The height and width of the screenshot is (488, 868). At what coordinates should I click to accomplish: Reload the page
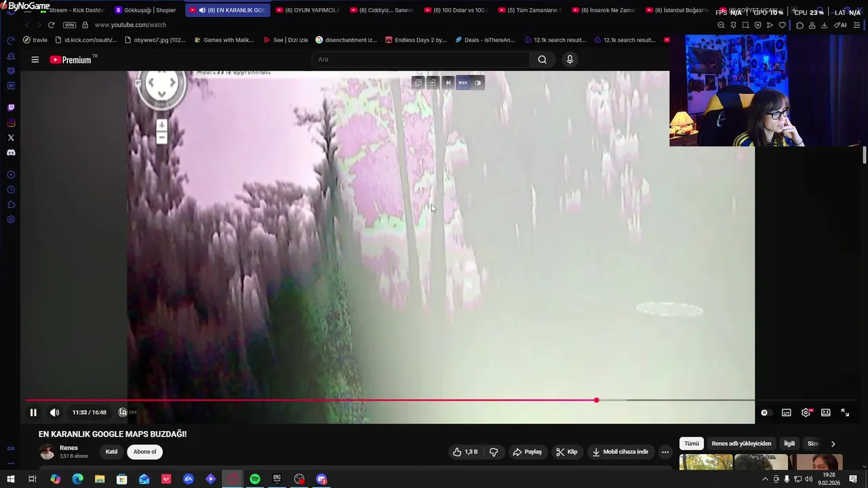(51, 25)
